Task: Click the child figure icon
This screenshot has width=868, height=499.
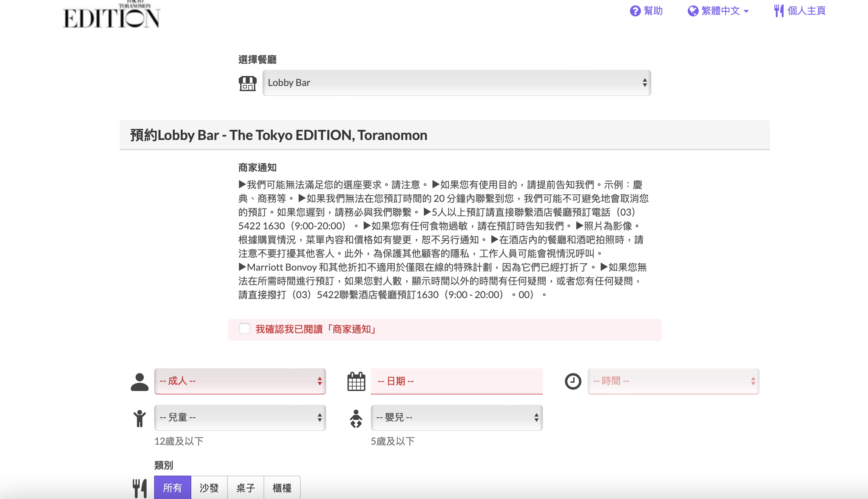Action: coord(140,419)
